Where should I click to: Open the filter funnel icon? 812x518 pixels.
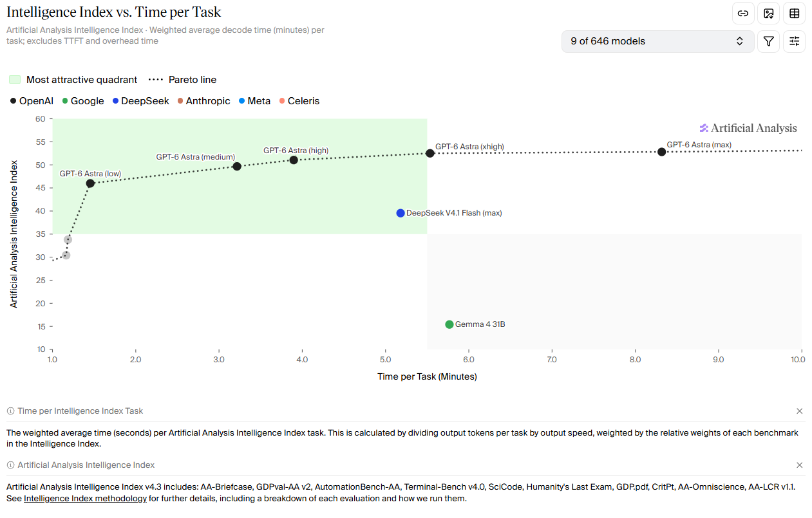[769, 41]
